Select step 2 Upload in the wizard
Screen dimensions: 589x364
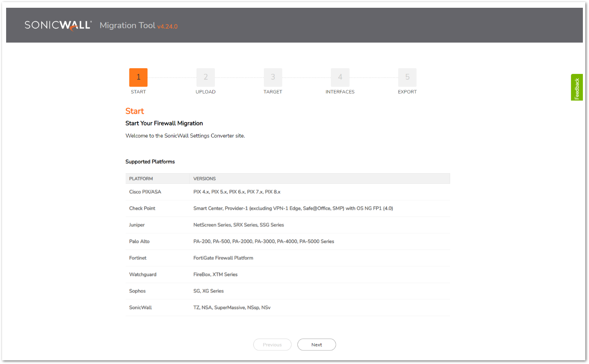[205, 77]
